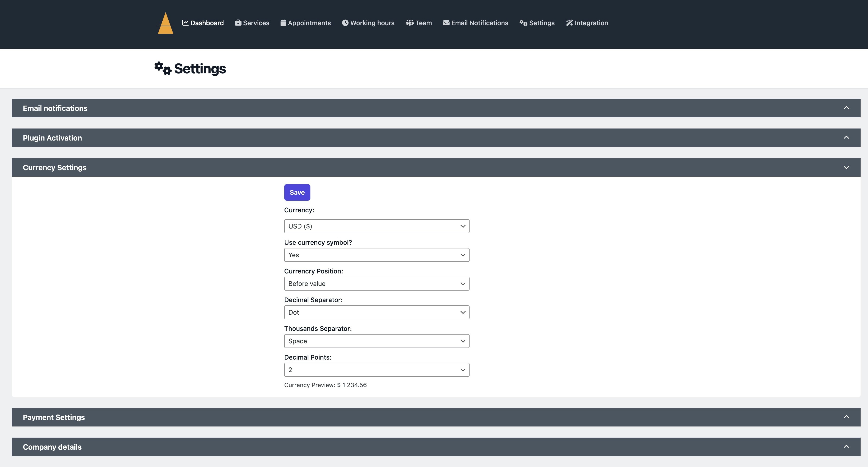Select Settings in the top menu

click(537, 23)
